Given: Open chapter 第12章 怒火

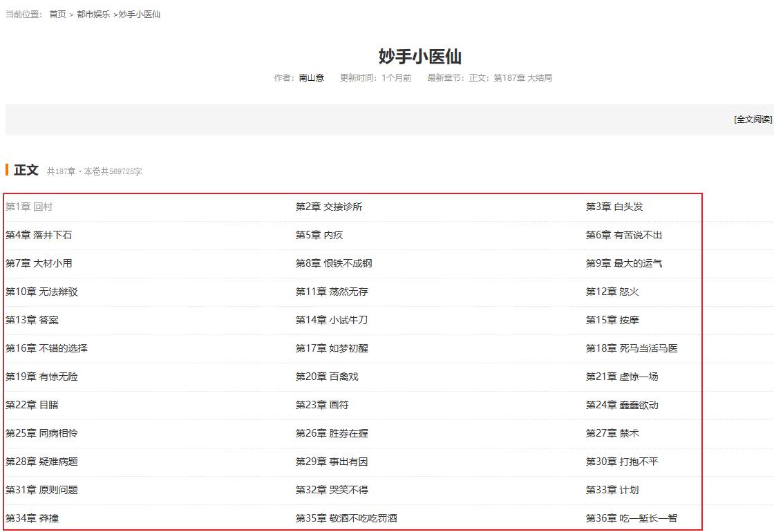Looking at the screenshot, I should (x=612, y=292).
